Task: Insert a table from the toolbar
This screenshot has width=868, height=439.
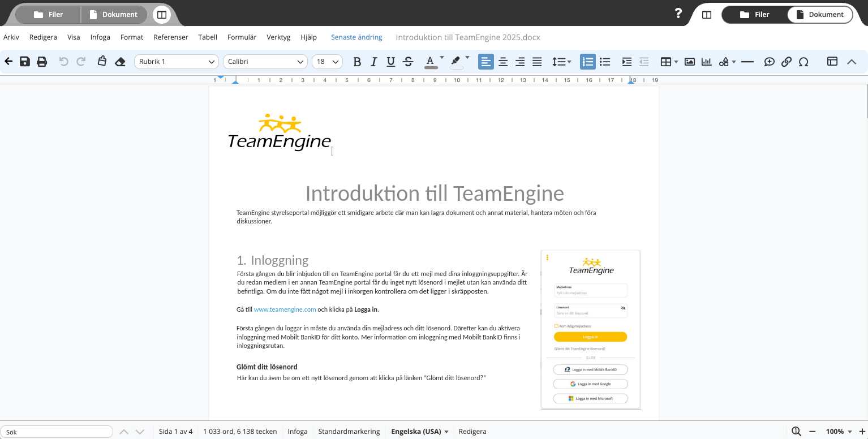Action: click(667, 62)
